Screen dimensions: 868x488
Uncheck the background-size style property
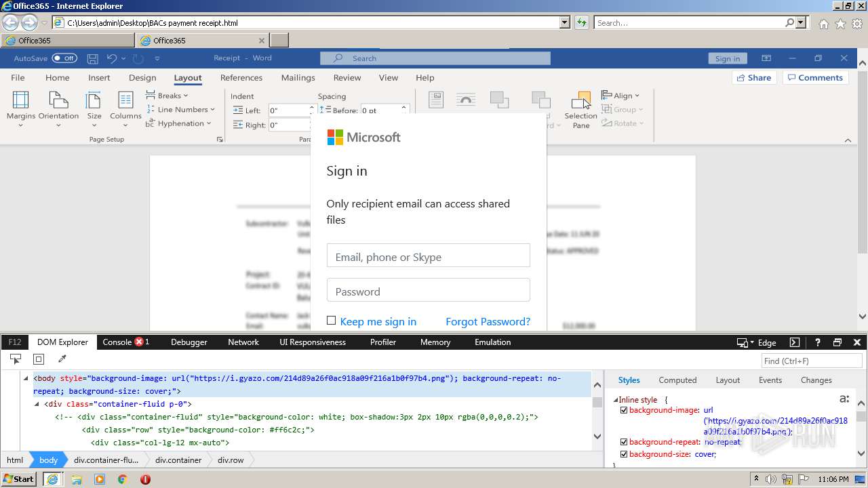pyautogui.click(x=624, y=454)
